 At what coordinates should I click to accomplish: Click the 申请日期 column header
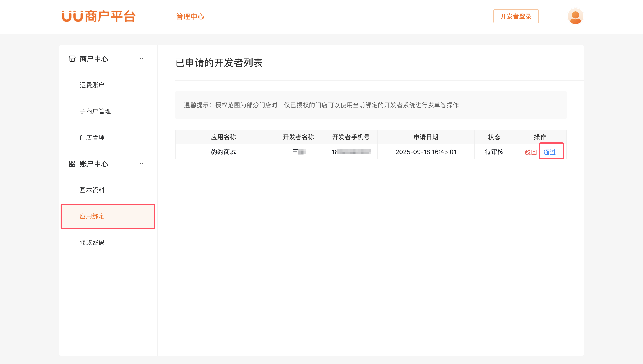point(426,137)
